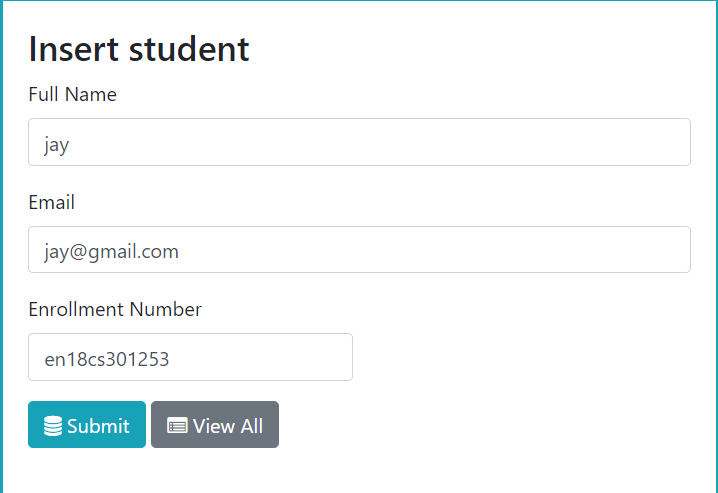The height and width of the screenshot is (493, 718).
Task: Click the word "Number" in Enrollment label
Action: click(x=166, y=309)
